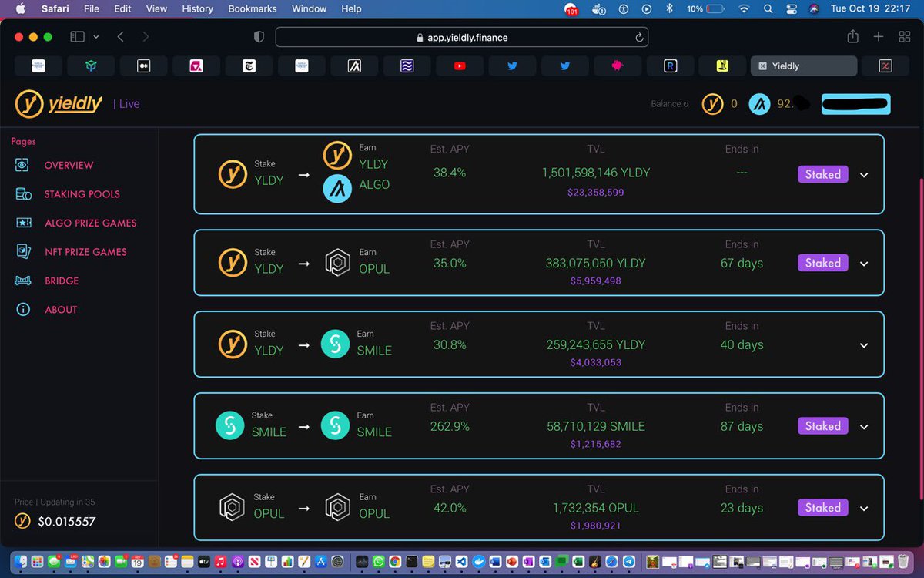Click Staked badge on YLDY to OPUL pool

[822, 263]
